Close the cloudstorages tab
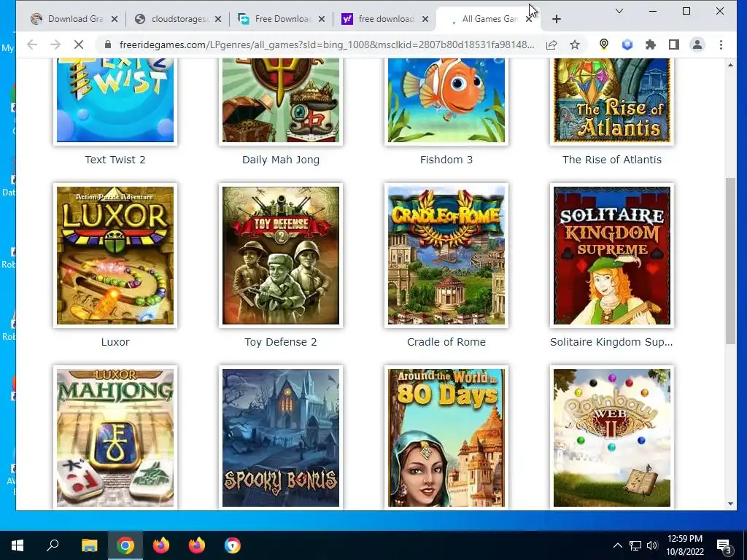Viewport: 747px width, 560px height. [217, 19]
